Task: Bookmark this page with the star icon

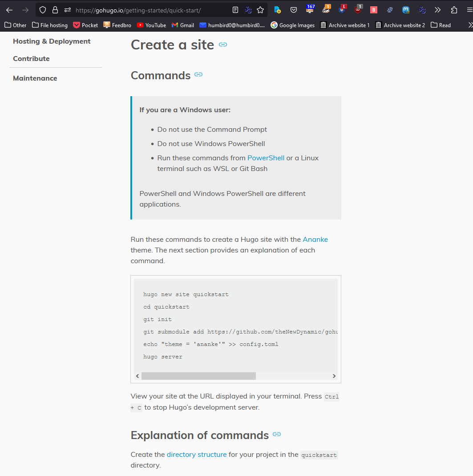Action: coord(260,10)
